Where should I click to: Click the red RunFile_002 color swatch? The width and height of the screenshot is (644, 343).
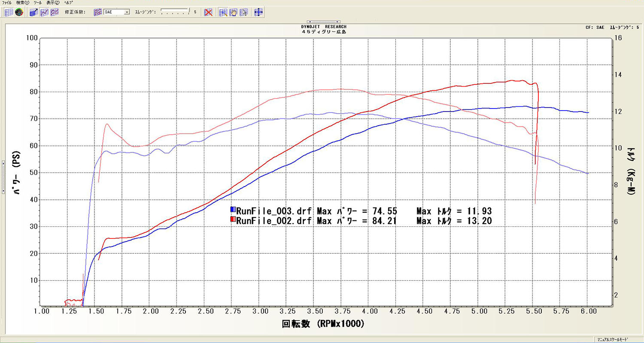point(233,220)
